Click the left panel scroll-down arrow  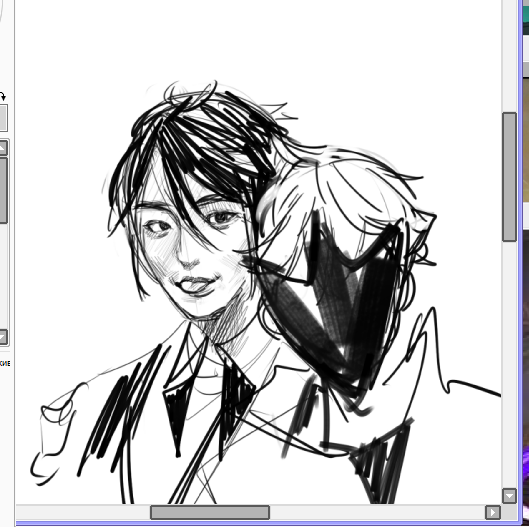point(3,337)
